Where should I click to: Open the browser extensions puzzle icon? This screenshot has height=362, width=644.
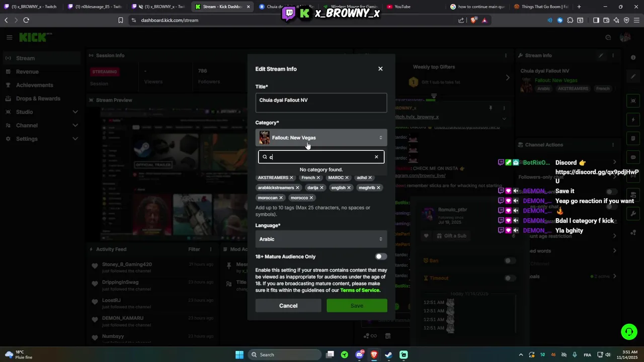(570, 20)
